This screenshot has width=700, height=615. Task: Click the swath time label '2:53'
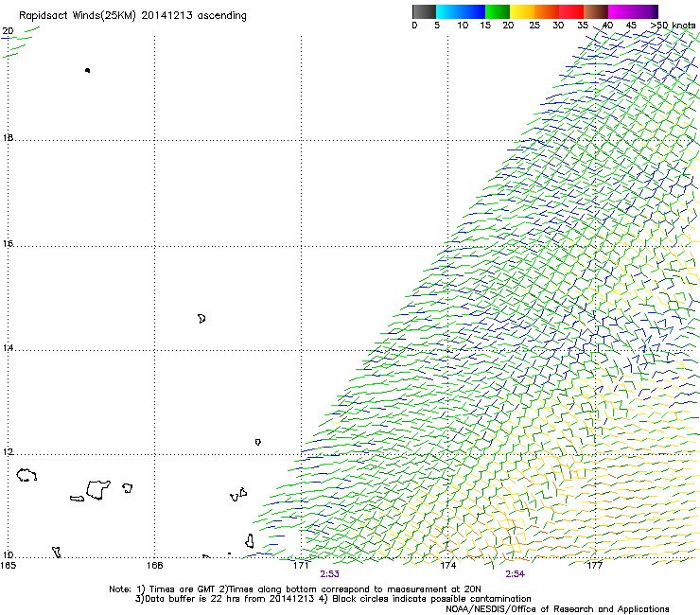pos(329,574)
